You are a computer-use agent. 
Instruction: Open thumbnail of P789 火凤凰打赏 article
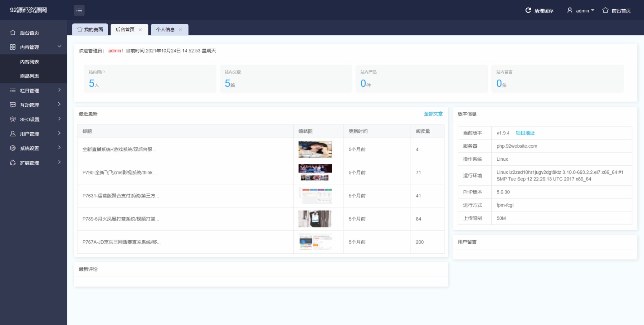[315, 219]
